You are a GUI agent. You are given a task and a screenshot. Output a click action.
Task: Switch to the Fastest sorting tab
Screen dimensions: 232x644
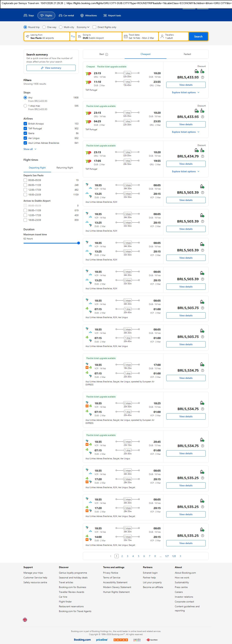(x=187, y=54)
